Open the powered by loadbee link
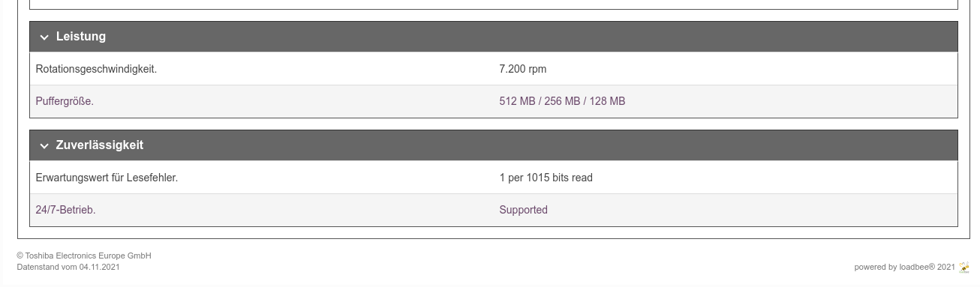The height and width of the screenshot is (287, 980). coord(904,267)
